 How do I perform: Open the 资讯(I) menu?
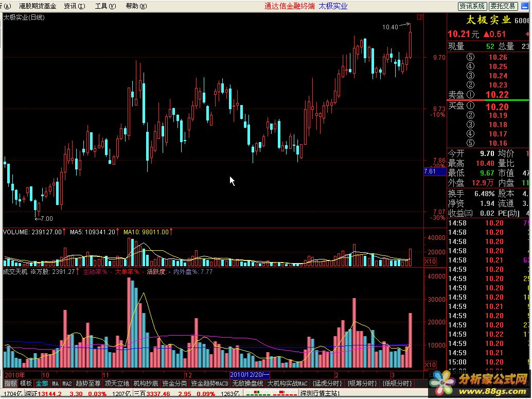pos(74,6)
